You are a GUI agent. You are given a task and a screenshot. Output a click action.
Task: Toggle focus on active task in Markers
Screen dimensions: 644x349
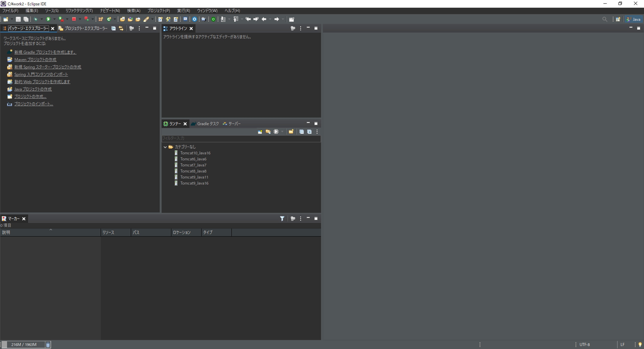click(293, 218)
